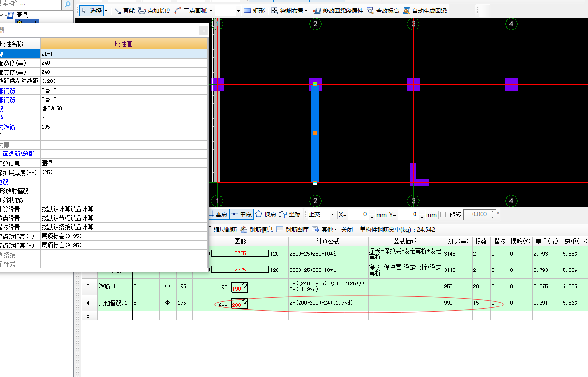Pick the 点加长度 tool

pos(155,11)
